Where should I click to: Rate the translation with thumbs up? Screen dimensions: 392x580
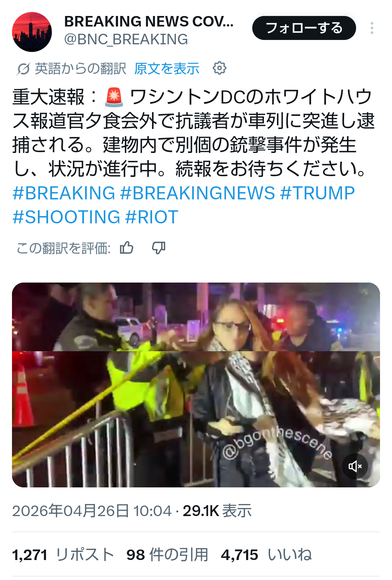pos(127,248)
